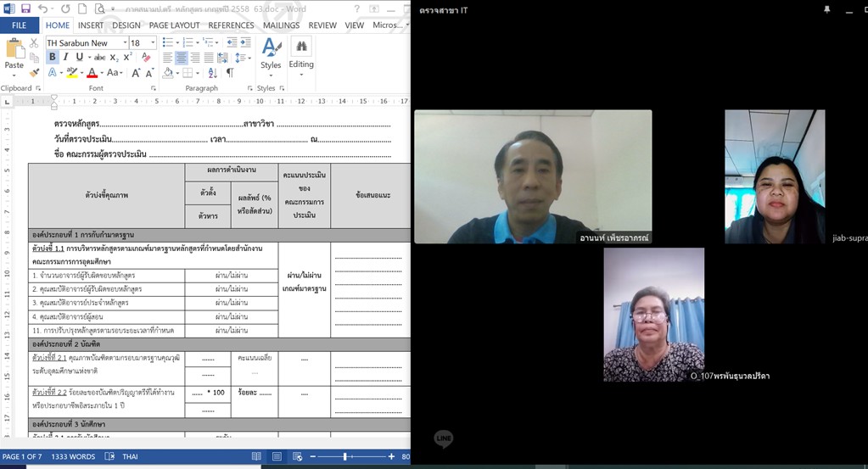
Task: Open the font name dropdown TH Sarabun New
Action: (125, 42)
